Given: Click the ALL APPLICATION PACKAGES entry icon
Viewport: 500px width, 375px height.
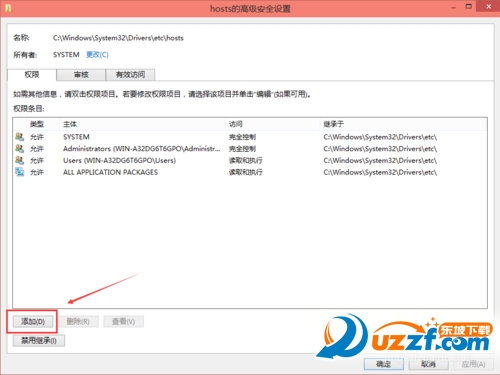Looking at the screenshot, I should [20, 172].
